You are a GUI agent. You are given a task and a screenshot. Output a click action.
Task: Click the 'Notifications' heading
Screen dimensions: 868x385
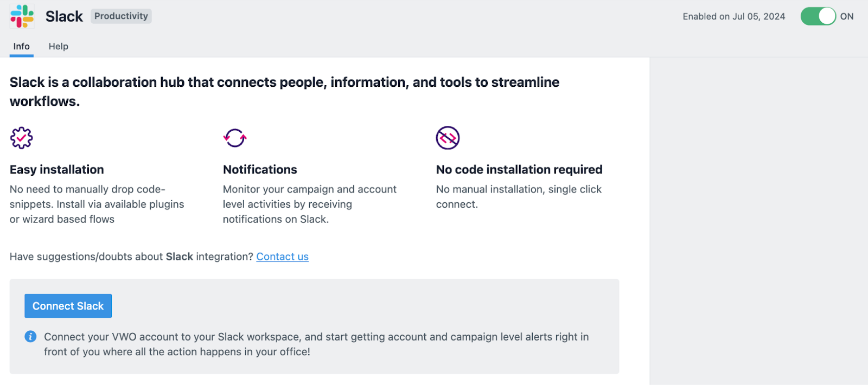click(x=260, y=170)
